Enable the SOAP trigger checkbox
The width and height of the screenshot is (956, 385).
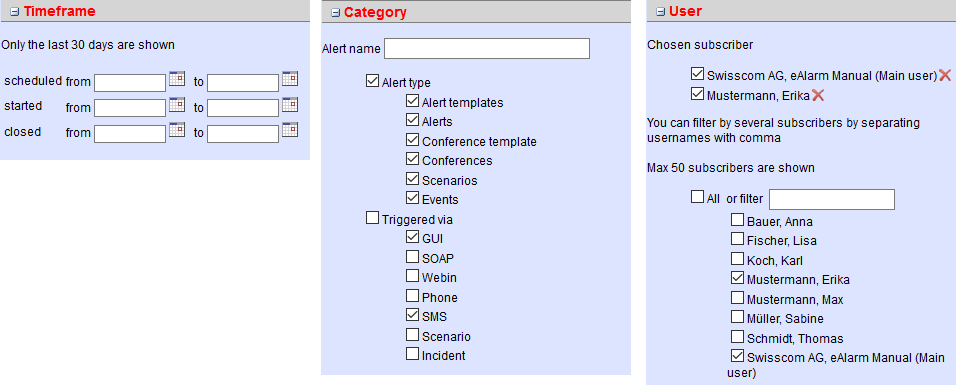point(413,257)
